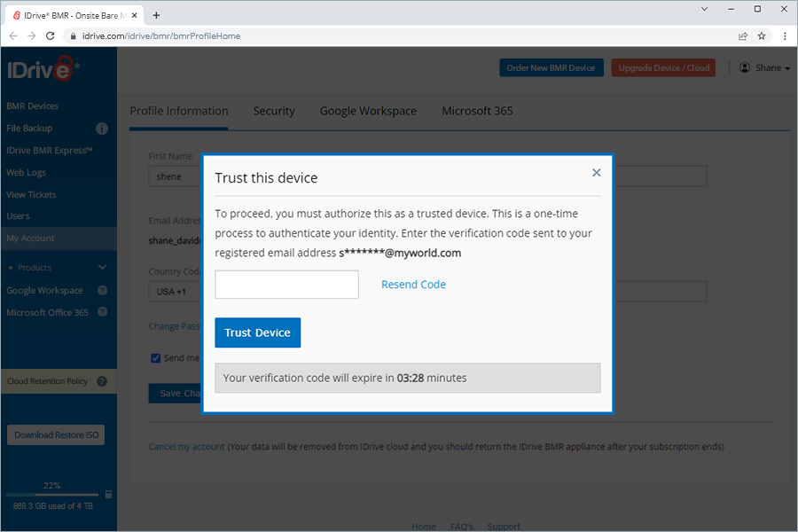This screenshot has width=798, height=532.
Task: Click Cloud Retention Policy help icon
Action: (x=102, y=380)
